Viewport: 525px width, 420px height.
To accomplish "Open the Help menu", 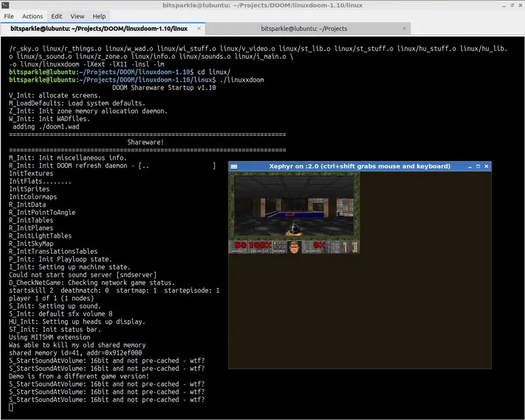I will (99, 16).
